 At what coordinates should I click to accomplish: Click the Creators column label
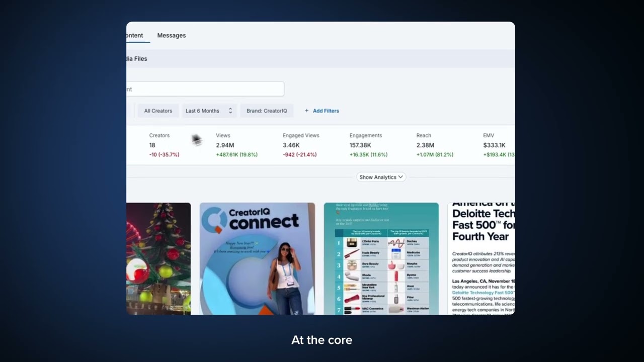pyautogui.click(x=159, y=135)
